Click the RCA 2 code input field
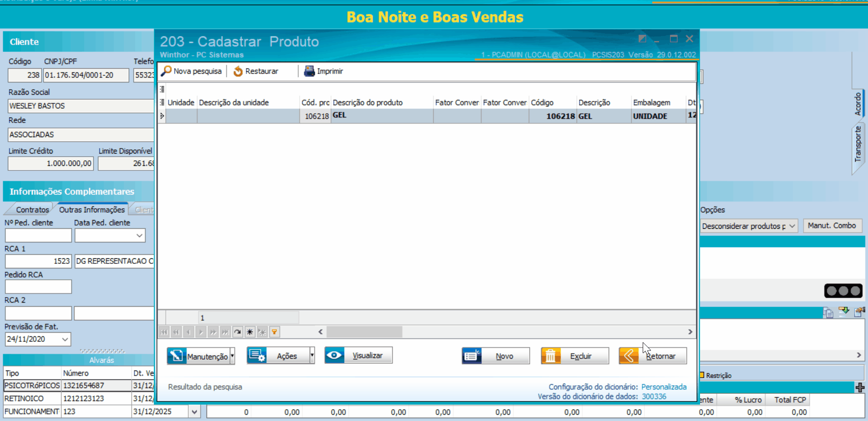This screenshot has height=421, width=868. click(x=38, y=313)
